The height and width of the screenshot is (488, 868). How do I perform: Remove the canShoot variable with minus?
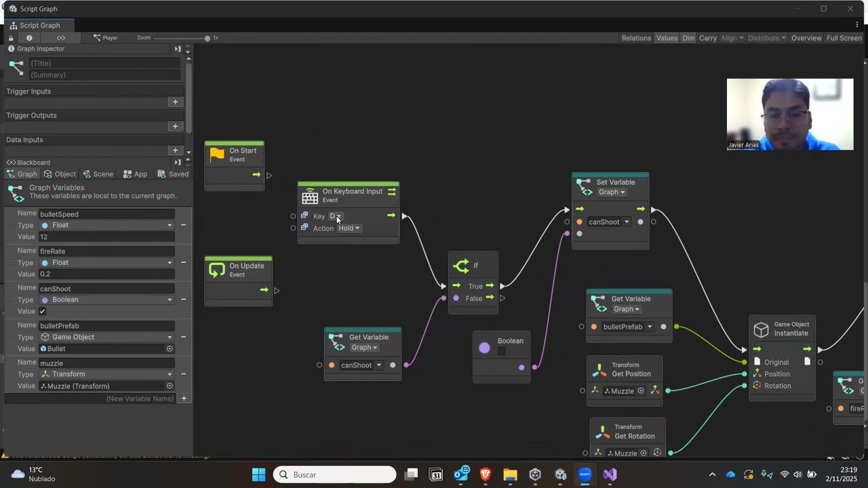click(x=183, y=300)
